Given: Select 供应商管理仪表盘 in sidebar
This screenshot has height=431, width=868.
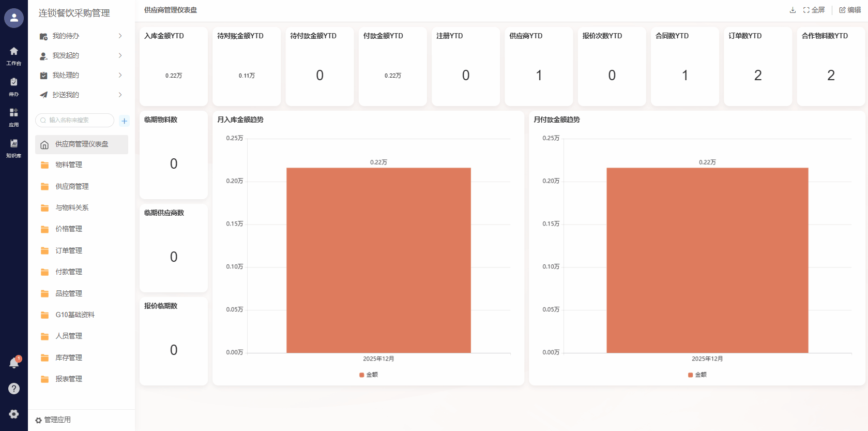Looking at the screenshot, I should tap(82, 144).
